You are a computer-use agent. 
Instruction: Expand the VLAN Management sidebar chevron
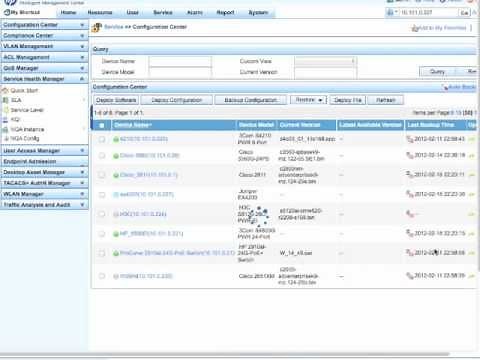pos(82,46)
